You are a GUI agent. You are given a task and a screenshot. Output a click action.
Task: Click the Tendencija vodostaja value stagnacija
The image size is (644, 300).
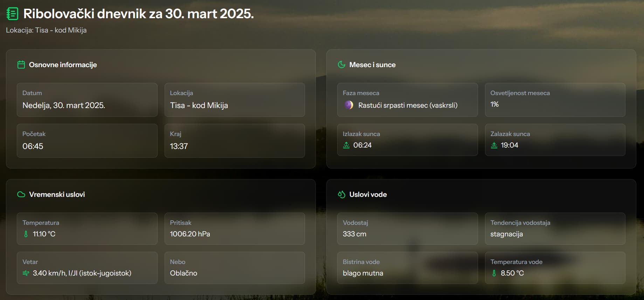tap(506, 234)
